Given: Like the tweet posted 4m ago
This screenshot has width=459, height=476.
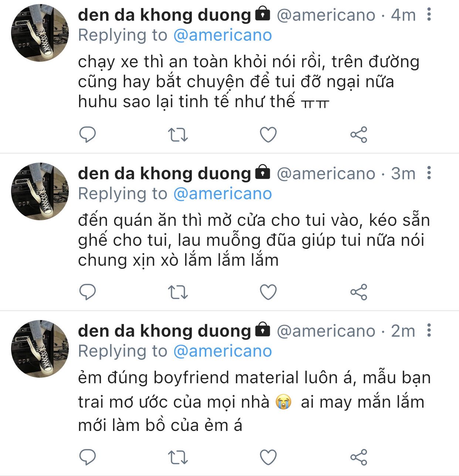Looking at the screenshot, I should [268, 135].
